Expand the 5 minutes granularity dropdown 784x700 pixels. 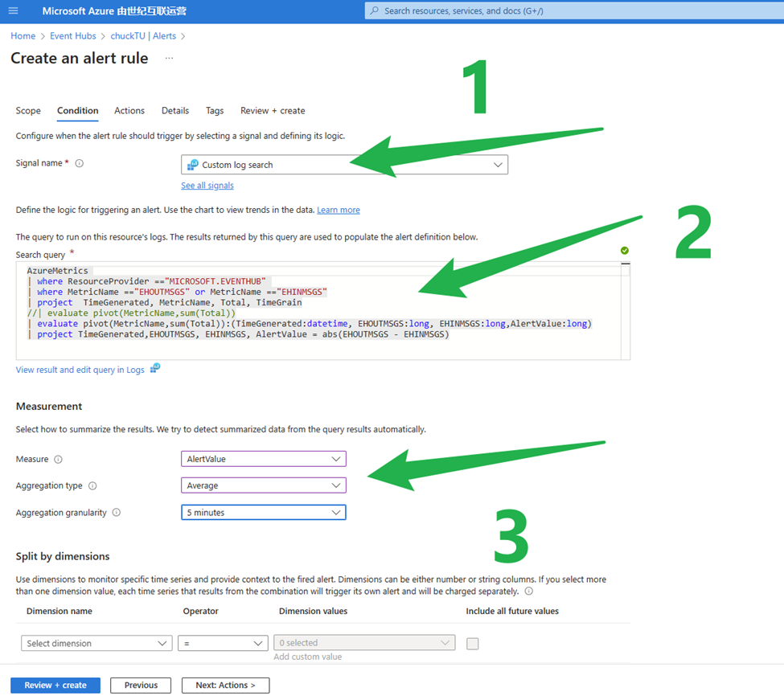pyautogui.click(x=263, y=512)
